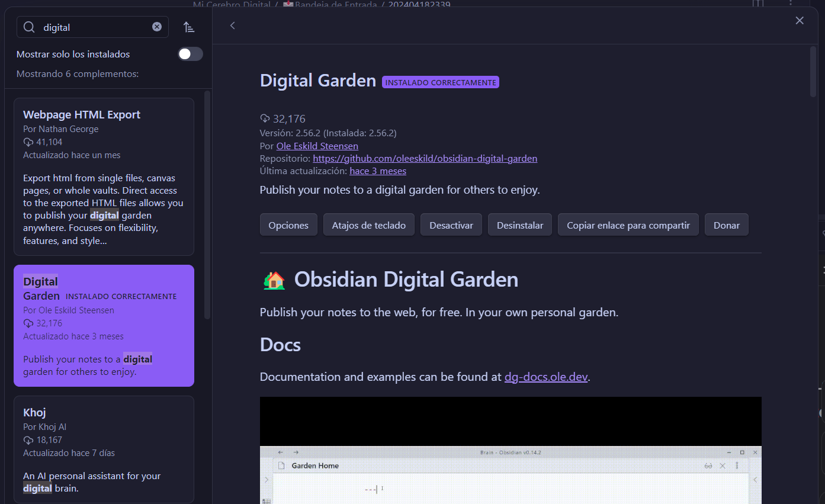Select the Digital Garden plugin card
This screenshot has width=825, height=504.
click(x=104, y=326)
